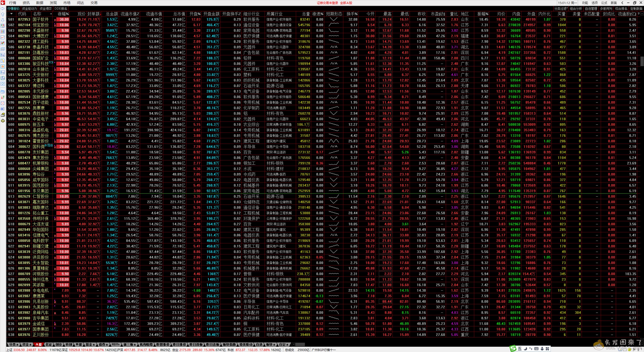This screenshot has height=352, width=644.
Task: Expand the 自定 bottom tab menu
Action: click(x=284, y=344)
